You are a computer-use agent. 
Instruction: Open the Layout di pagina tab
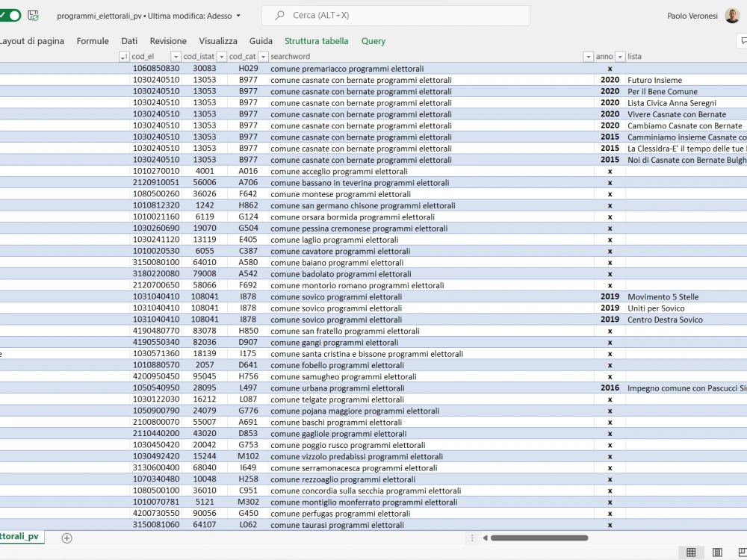[x=31, y=41]
